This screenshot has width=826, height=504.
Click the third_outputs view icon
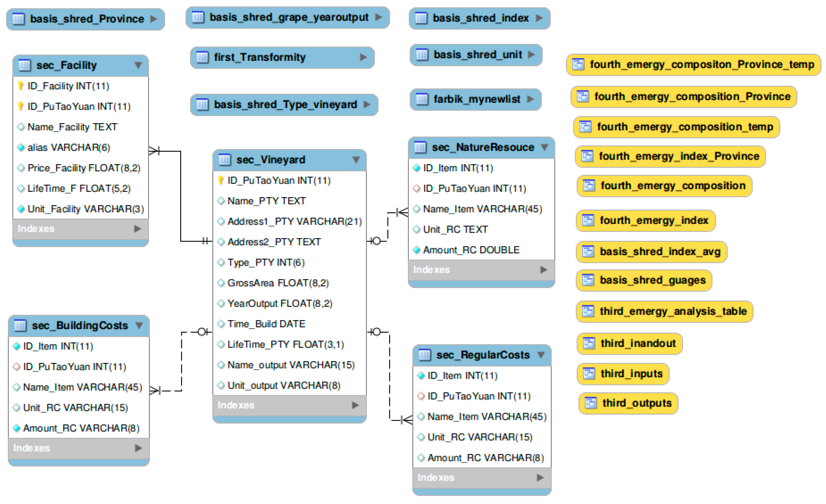pyautogui.click(x=591, y=403)
